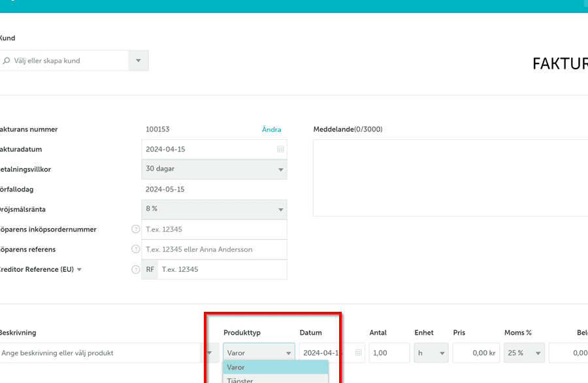Click the Fakturadatum field 2024-04-15

pos(214,149)
